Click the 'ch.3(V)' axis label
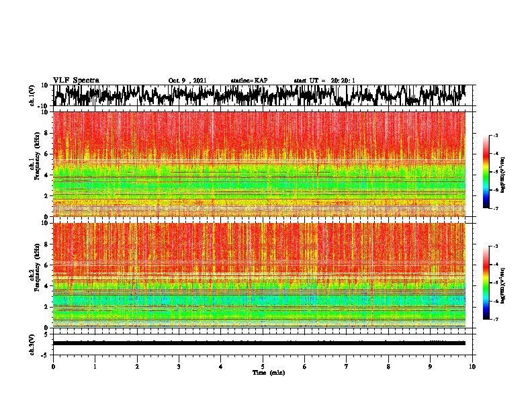The height and width of the screenshot is (411, 532). [32, 345]
